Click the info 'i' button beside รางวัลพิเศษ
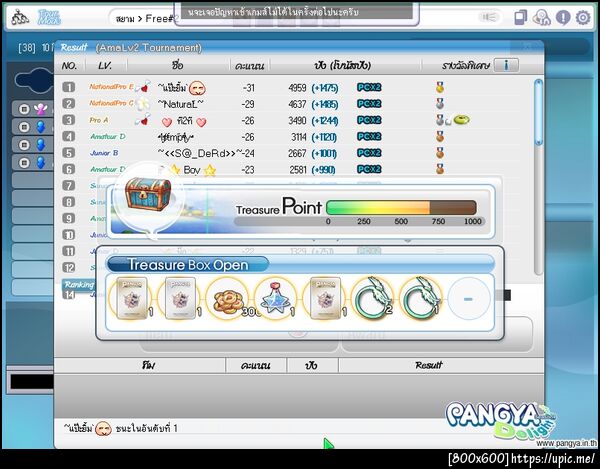This screenshot has height=469, width=600. pyautogui.click(x=506, y=65)
